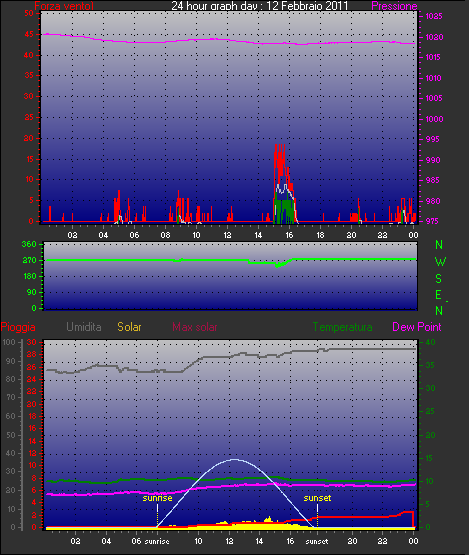Click the wind gust peak near 15 hours
This screenshot has width=469, height=555.
pos(280,146)
